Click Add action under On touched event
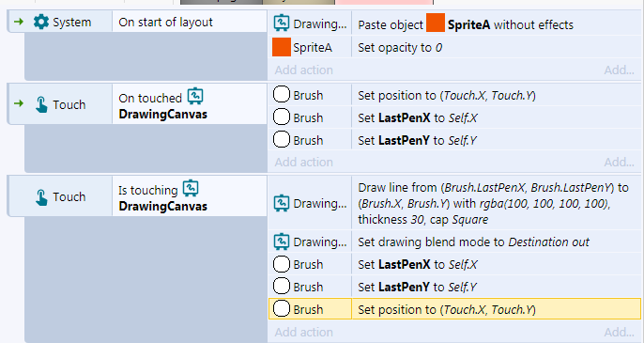644x343 pixels. click(x=304, y=162)
